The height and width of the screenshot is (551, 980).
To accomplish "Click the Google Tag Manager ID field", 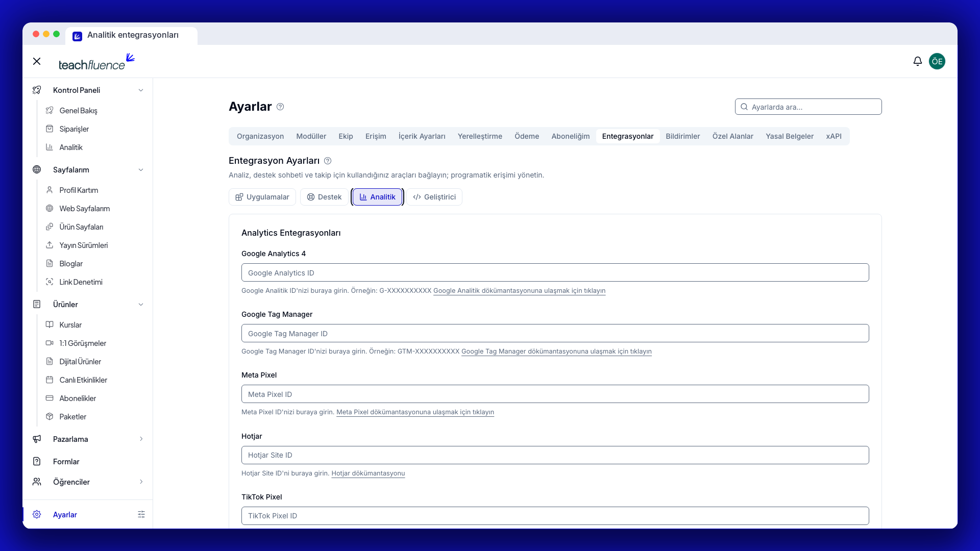I will tap(555, 333).
